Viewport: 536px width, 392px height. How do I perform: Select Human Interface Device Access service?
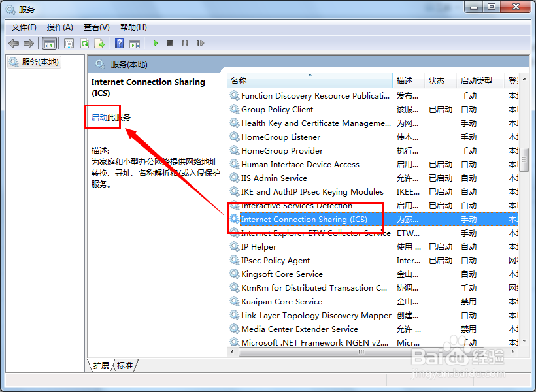coord(373,165)
